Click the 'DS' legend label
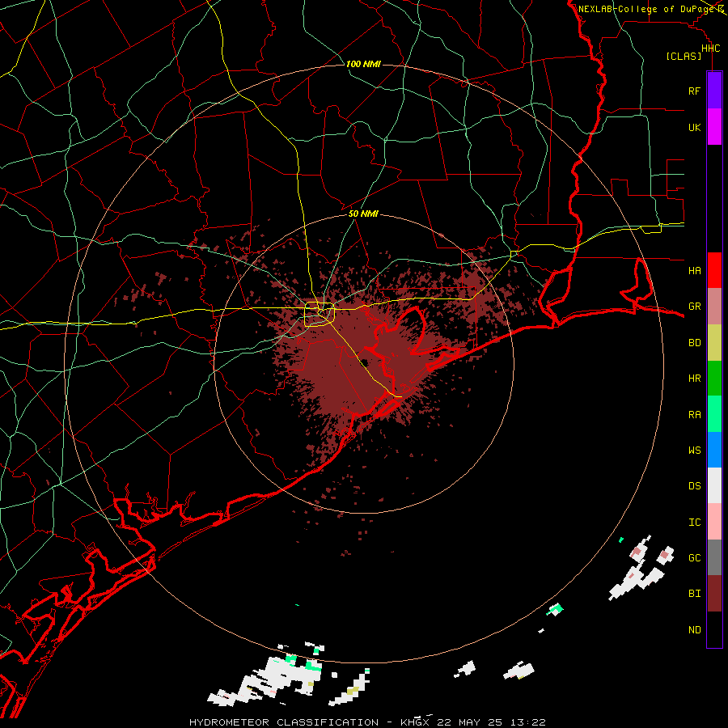The height and width of the screenshot is (728, 728). pos(694,486)
